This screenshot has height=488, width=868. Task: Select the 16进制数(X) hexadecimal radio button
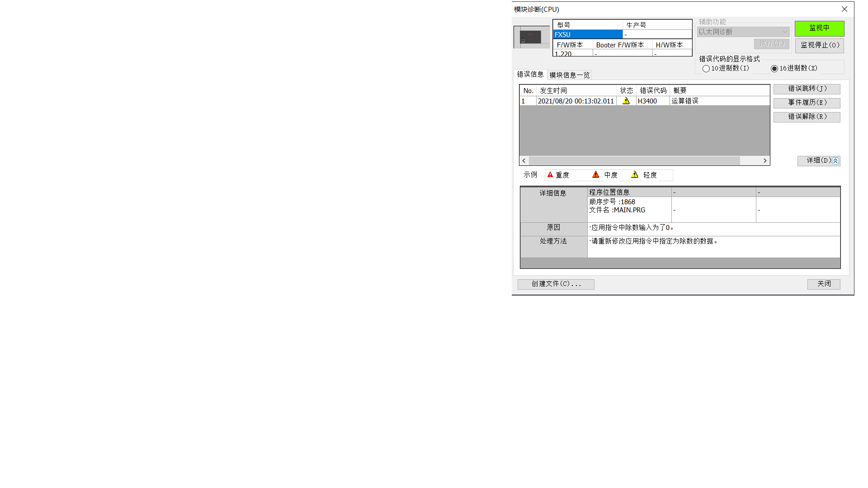pos(774,69)
